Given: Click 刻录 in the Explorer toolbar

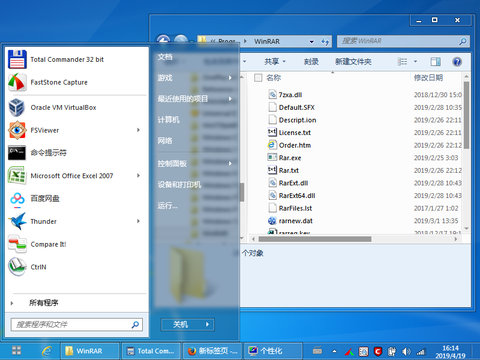Looking at the screenshot, I should pyautogui.click(x=311, y=62).
